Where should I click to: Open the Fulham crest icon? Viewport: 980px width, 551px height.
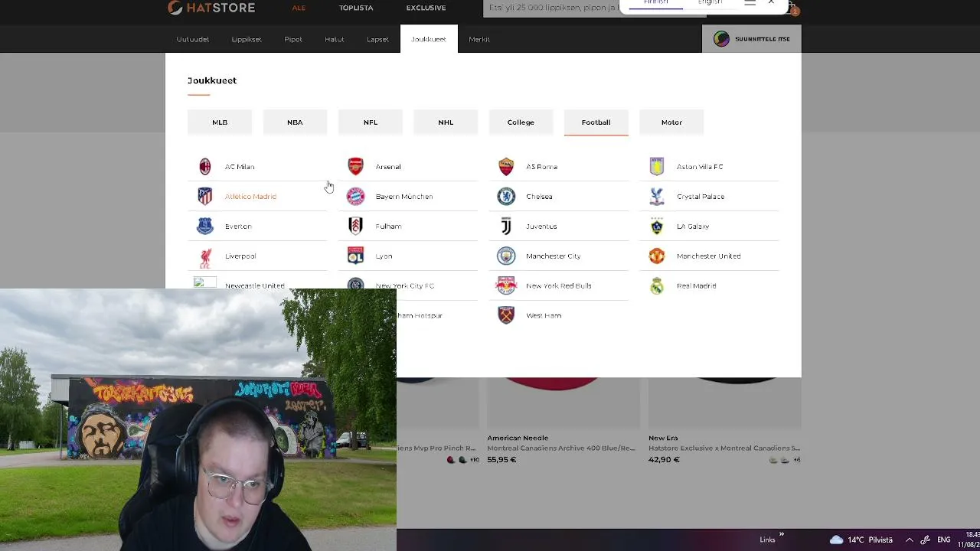click(x=355, y=227)
